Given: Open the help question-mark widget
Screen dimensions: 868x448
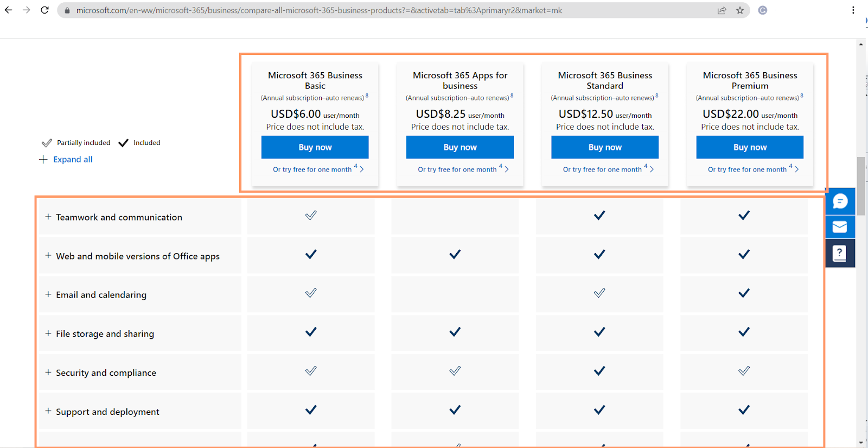Looking at the screenshot, I should click(840, 253).
